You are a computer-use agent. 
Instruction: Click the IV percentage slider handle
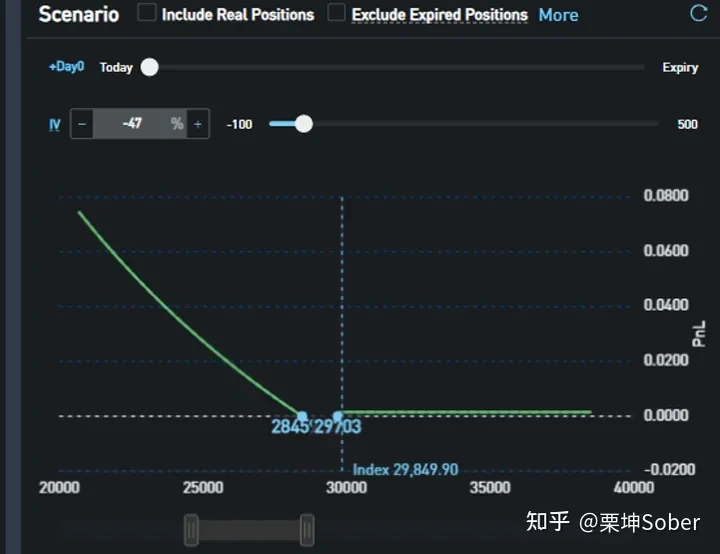pyautogui.click(x=303, y=124)
